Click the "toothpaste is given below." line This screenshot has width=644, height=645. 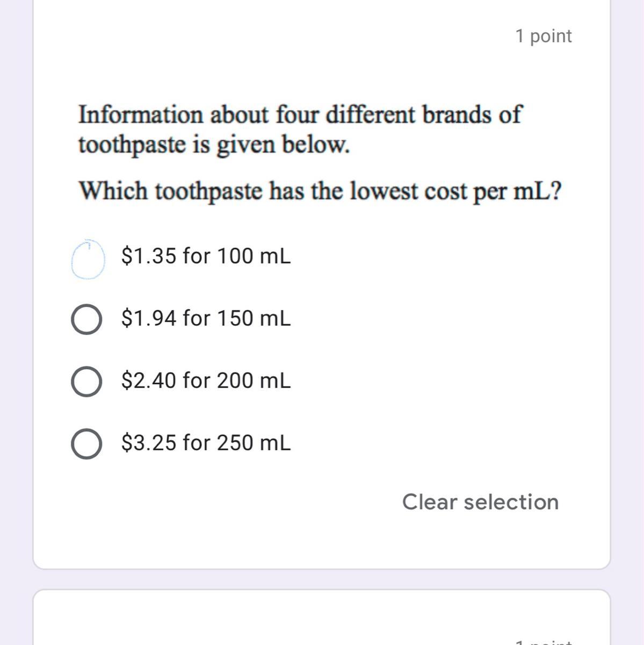coord(214,145)
